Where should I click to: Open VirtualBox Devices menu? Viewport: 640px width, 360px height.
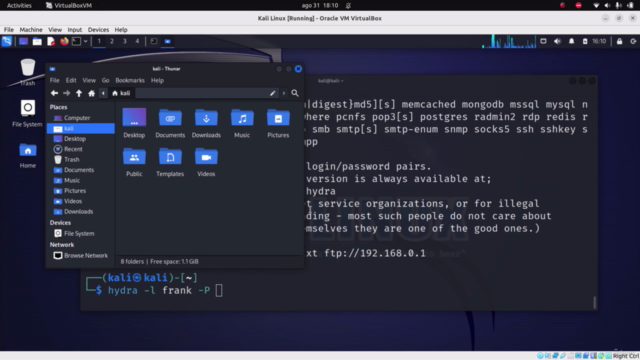point(98,30)
